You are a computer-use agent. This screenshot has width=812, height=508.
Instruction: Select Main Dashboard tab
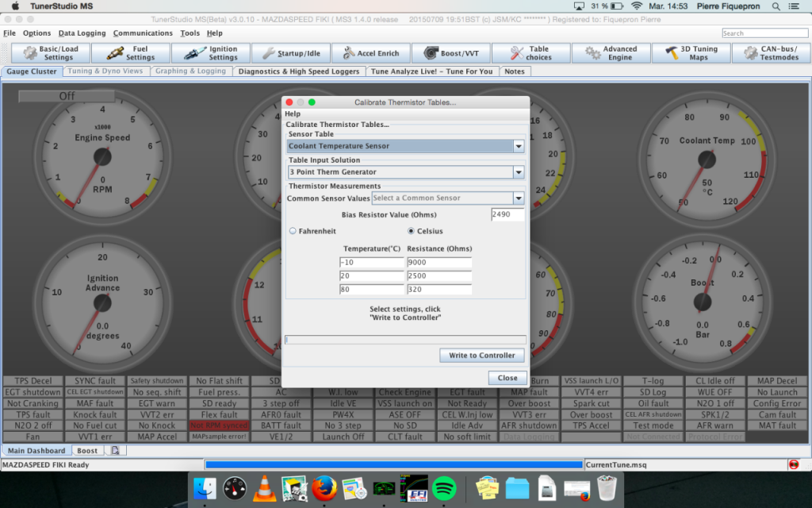pyautogui.click(x=36, y=451)
